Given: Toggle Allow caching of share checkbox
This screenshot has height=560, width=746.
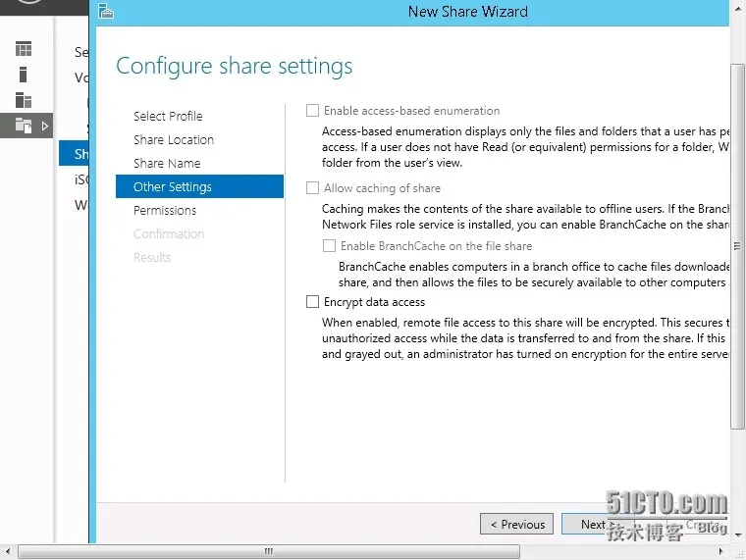Looking at the screenshot, I should point(312,187).
